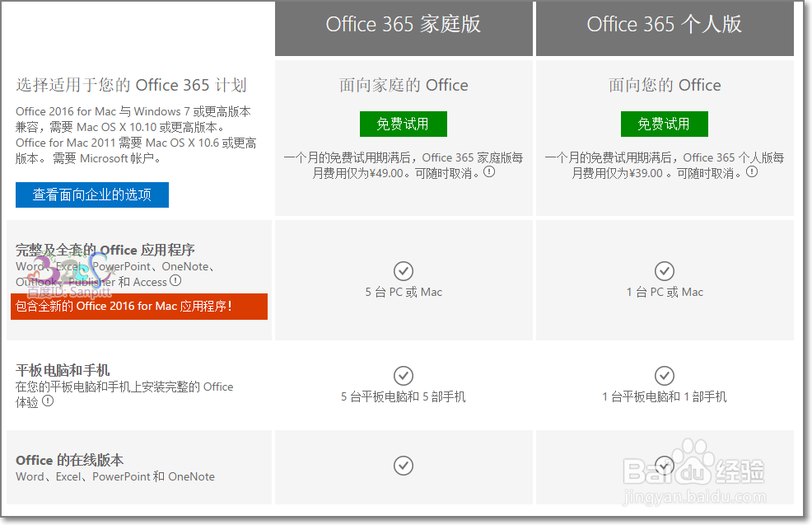Click text 1 台平板电脑和 1 部手机
The width and height of the screenshot is (812, 525).
665,396
